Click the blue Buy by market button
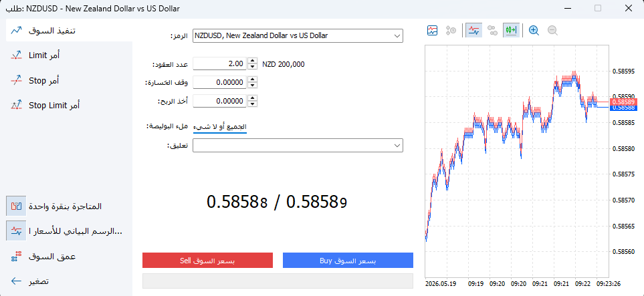644x296 pixels. coord(348,261)
